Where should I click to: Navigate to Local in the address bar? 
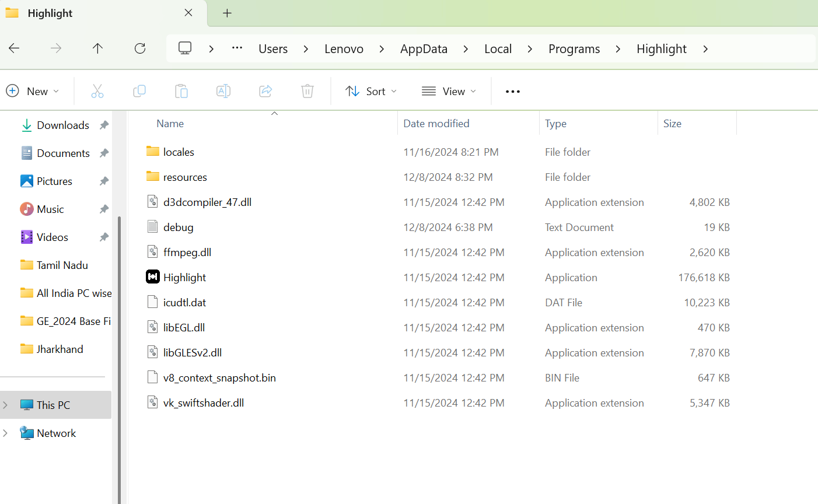[498, 49]
